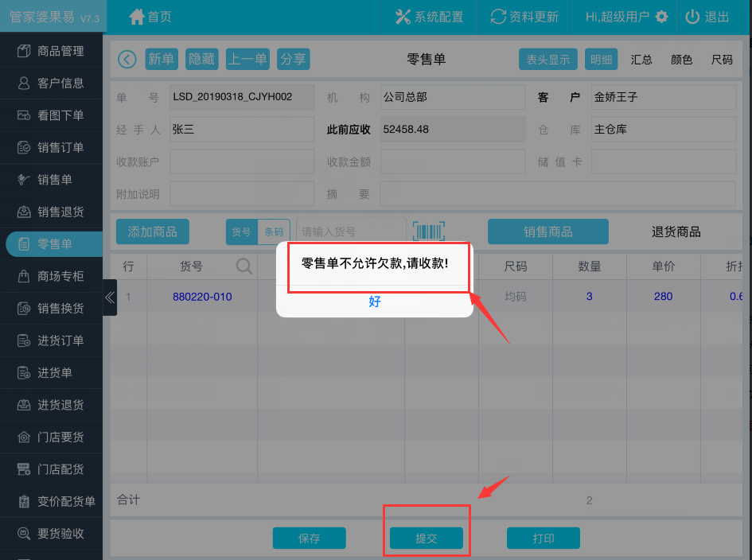Toggle 表头显示 header display
The image size is (752, 560).
click(x=548, y=60)
